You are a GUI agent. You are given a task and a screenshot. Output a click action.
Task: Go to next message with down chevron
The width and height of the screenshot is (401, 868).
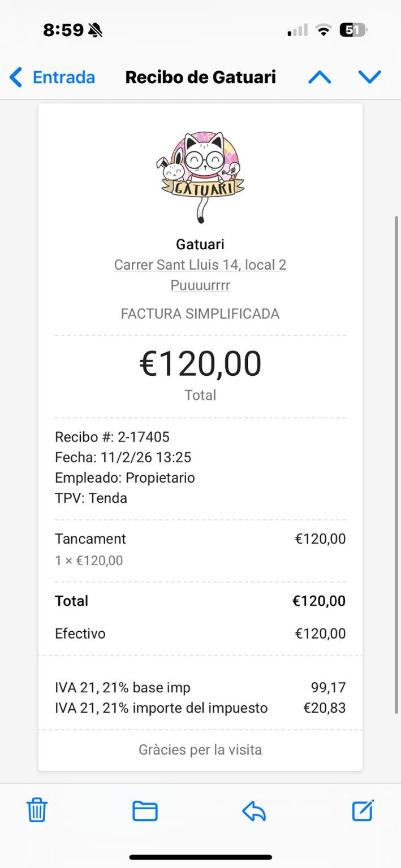pyautogui.click(x=370, y=77)
